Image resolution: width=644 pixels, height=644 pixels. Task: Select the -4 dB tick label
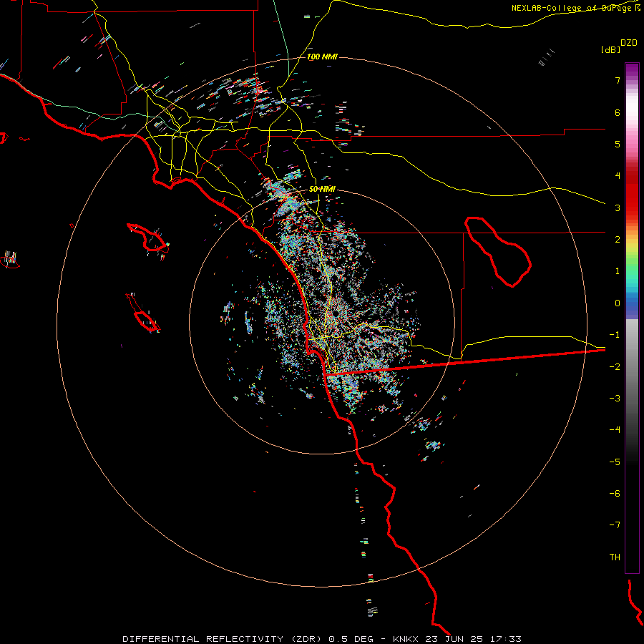tap(615, 430)
